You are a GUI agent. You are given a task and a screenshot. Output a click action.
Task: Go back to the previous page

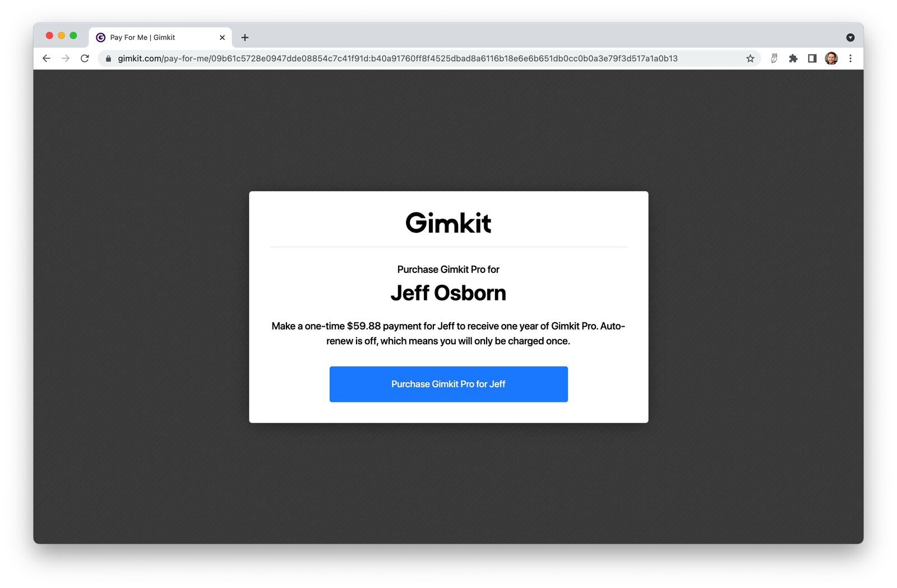click(47, 58)
